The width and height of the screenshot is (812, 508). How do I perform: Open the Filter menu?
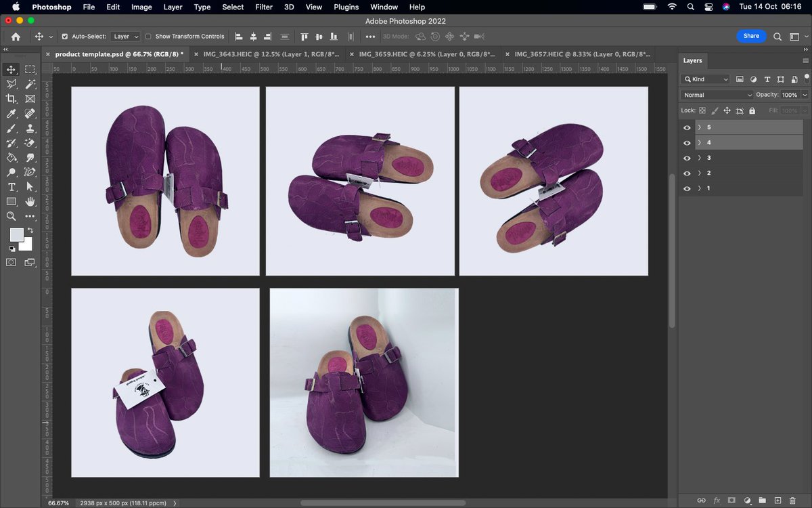click(264, 7)
